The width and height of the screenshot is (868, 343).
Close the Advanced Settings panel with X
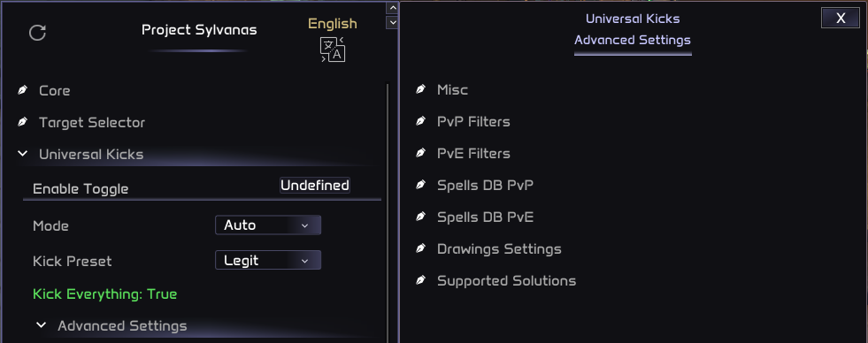841,19
